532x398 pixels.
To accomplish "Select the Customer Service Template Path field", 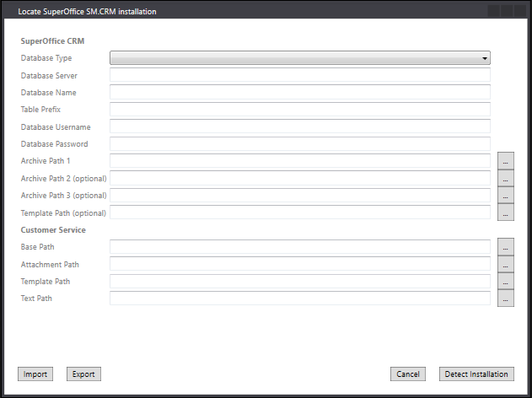I will click(x=300, y=281).
